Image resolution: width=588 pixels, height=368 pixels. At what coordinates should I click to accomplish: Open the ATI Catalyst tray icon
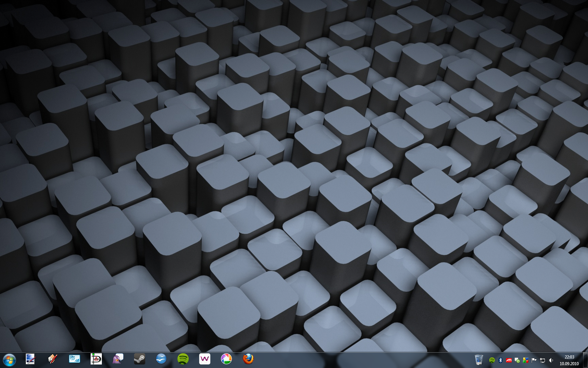point(509,360)
